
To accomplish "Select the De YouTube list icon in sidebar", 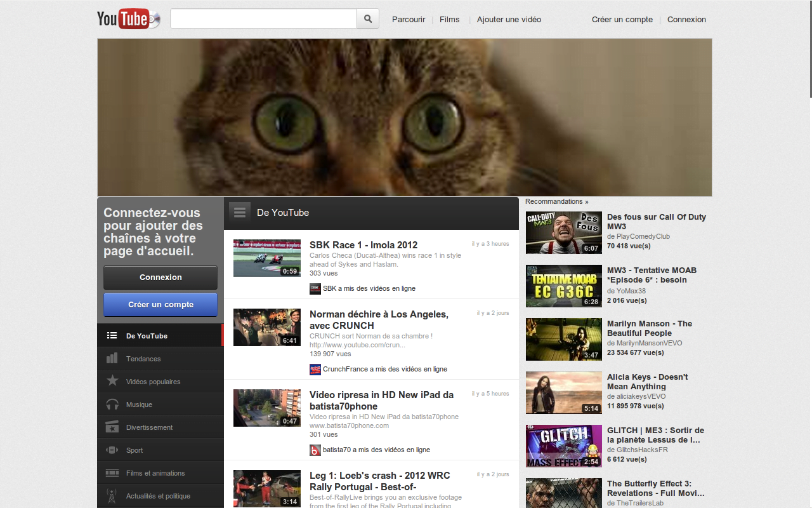I will coord(112,336).
